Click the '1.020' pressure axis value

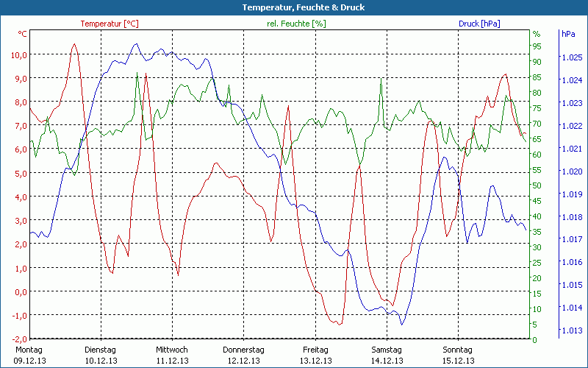[x=572, y=171]
